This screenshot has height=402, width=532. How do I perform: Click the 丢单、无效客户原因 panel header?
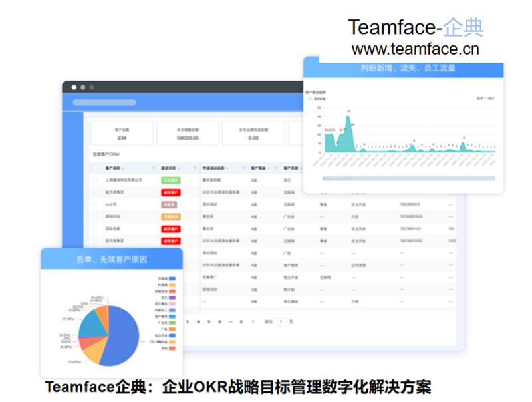tap(112, 259)
